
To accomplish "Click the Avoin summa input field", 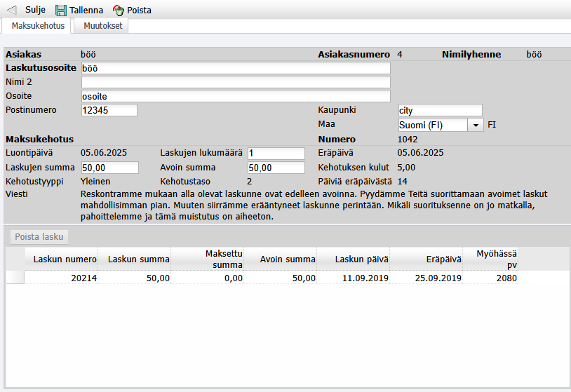I will coord(276,168).
